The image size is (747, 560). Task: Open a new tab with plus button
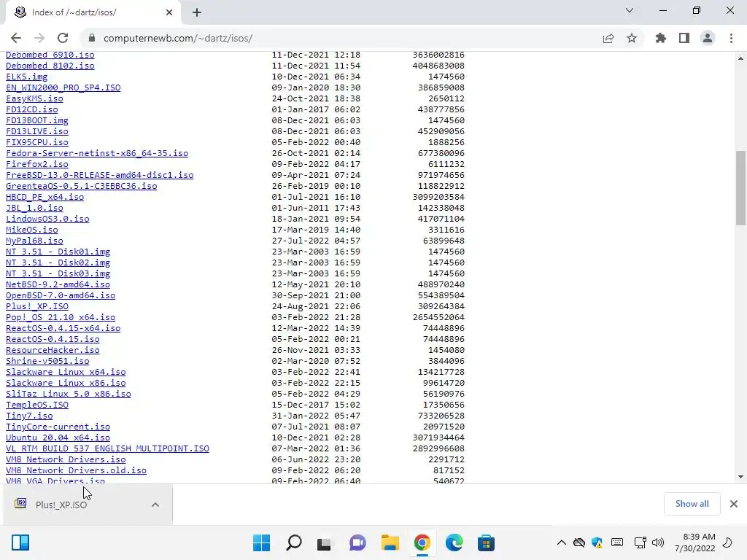click(197, 12)
